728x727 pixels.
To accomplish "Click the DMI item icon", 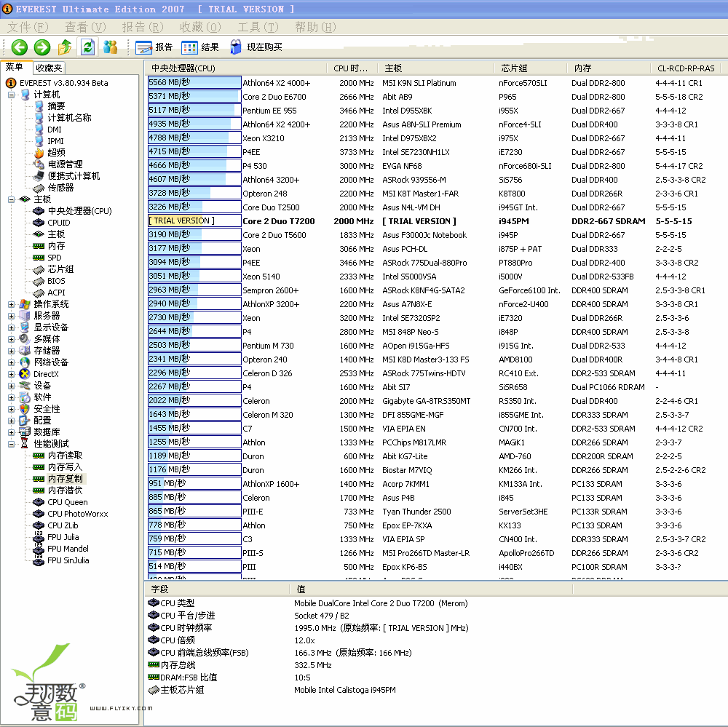I will 39,130.
